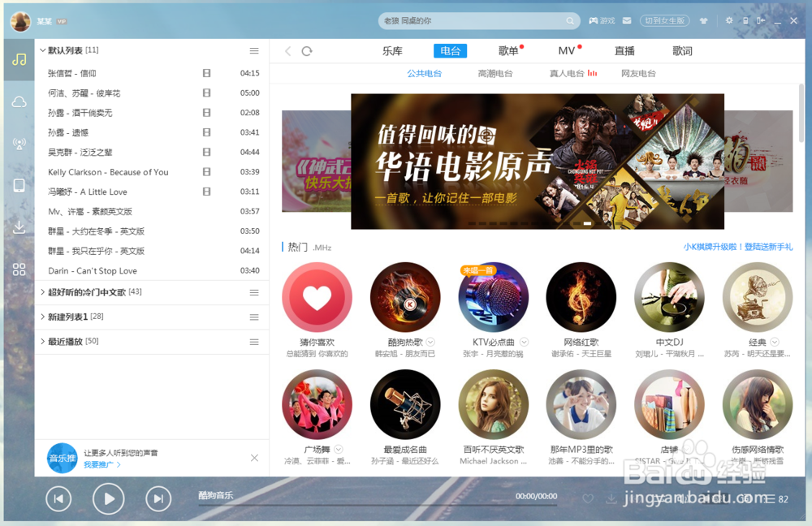The height and width of the screenshot is (526, 812).
Task: Open the skin shirt icon
Action: (x=703, y=21)
